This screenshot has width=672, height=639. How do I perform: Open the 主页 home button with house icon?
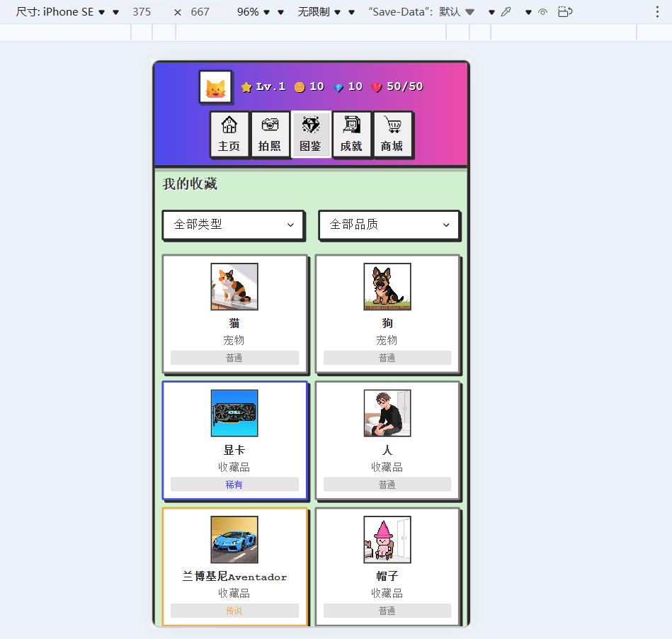[229, 134]
